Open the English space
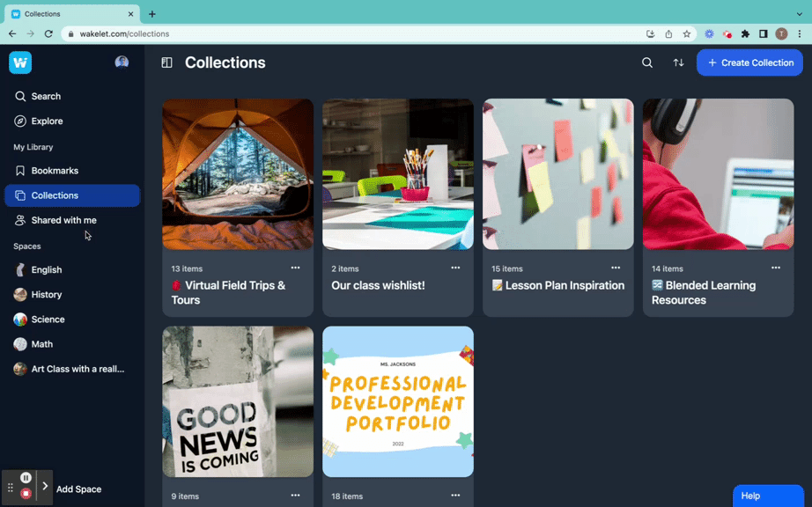This screenshot has height=507, width=812. [x=46, y=270]
